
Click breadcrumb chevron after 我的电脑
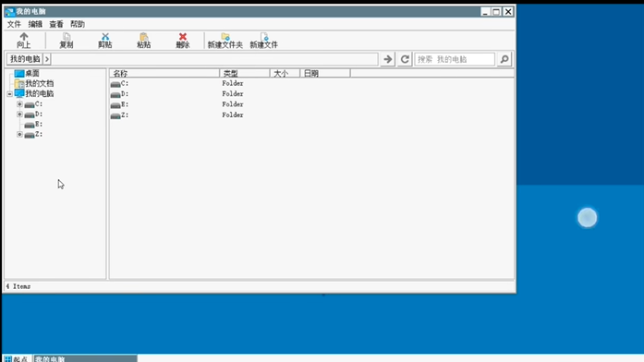click(x=47, y=59)
